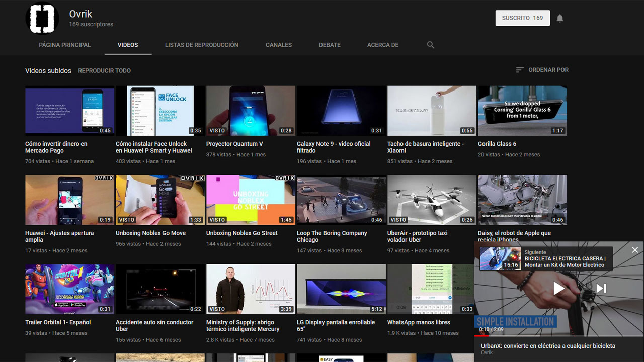Click the WhatsApp manos libres title

coord(419,322)
